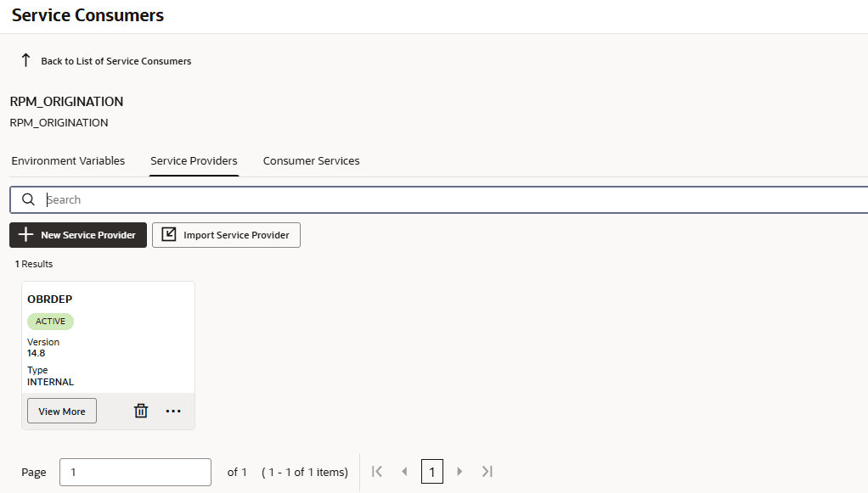Open the OBRDEP three-dots menu
868x493 pixels.
173,411
